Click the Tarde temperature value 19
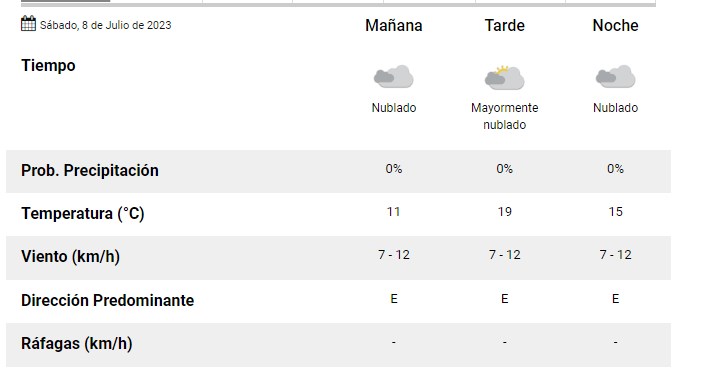This screenshot has height=370, width=704. point(505,211)
